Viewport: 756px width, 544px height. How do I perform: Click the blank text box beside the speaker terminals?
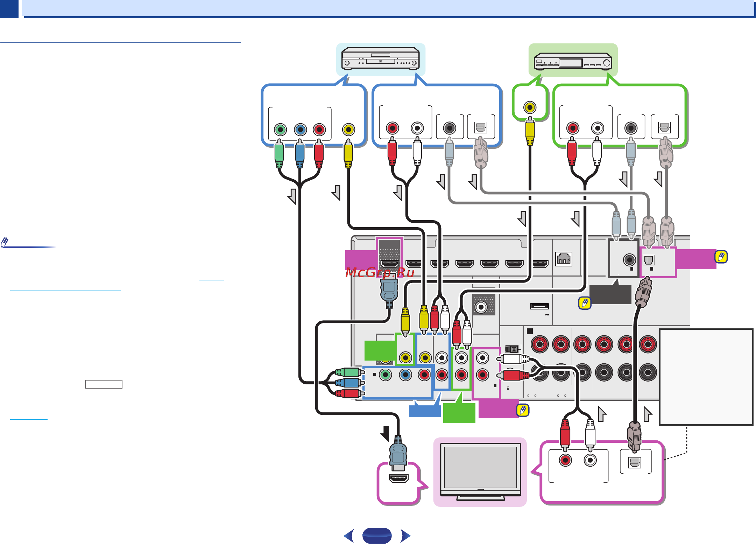706,377
